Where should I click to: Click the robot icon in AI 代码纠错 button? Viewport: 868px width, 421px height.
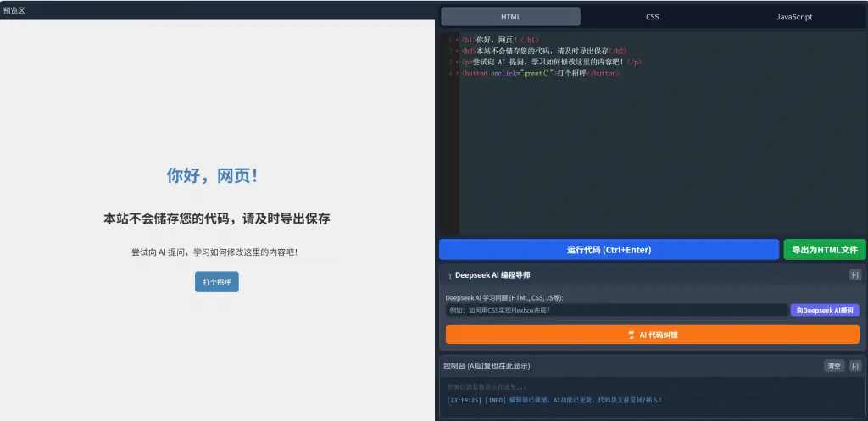[x=631, y=335]
